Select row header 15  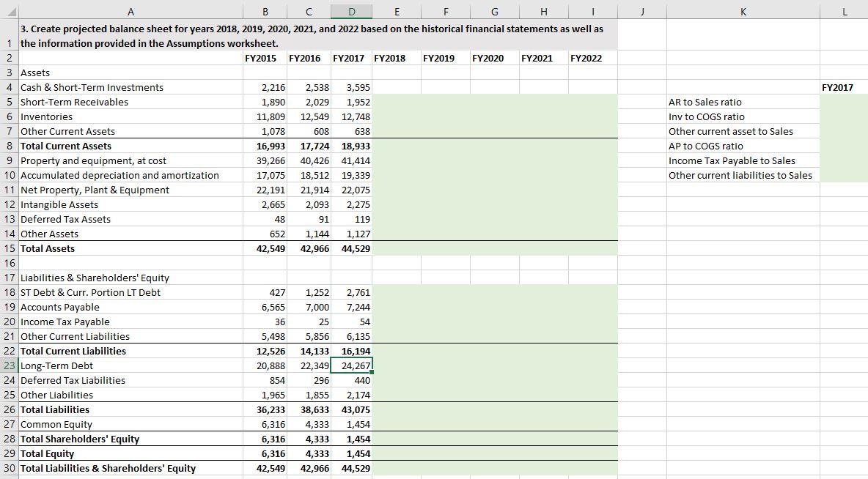[8, 248]
